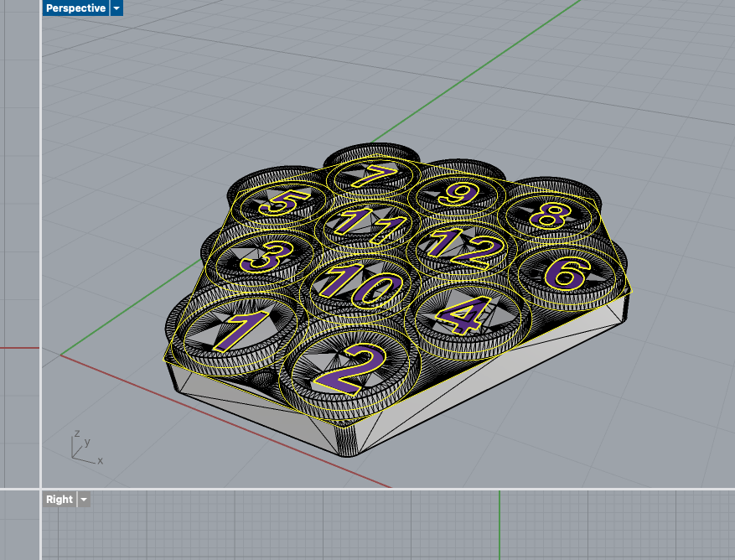Select the purple number 4 on the coin
735x560 pixels.
[457, 316]
